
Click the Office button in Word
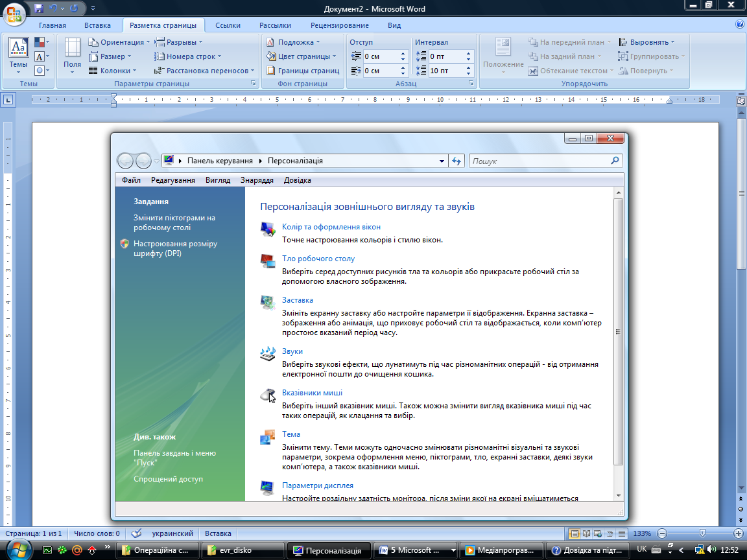coord(14,13)
